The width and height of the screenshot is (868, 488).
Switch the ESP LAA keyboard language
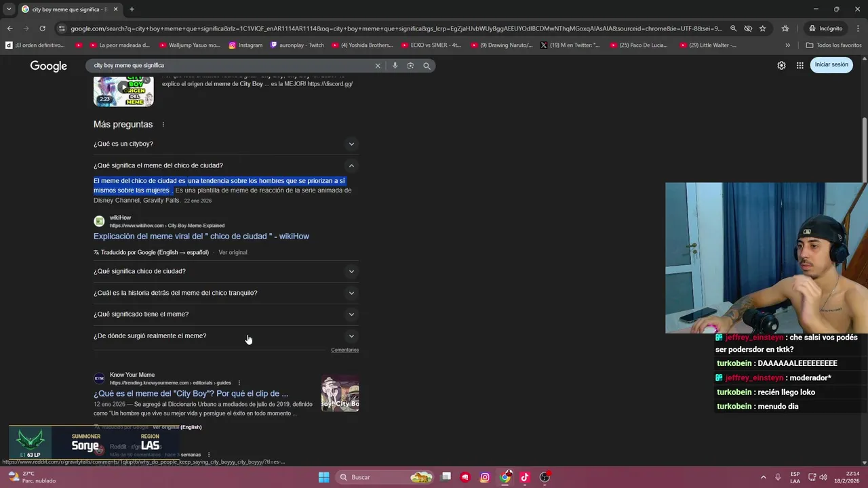795,477
